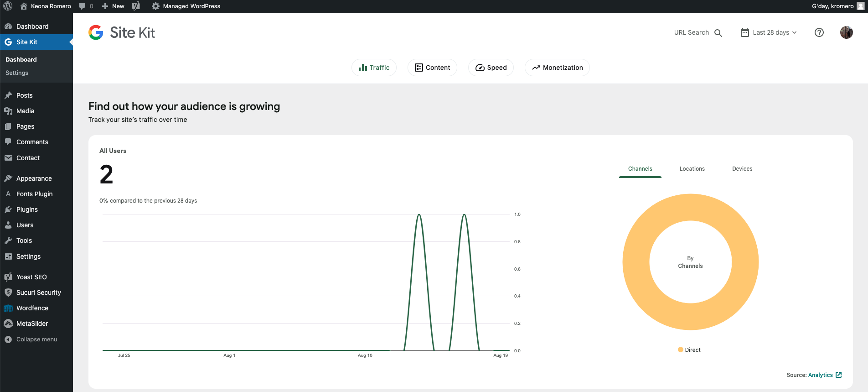The image size is (868, 392).
Task: Click the URL Search magnifier icon
Action: pos(718,33)
